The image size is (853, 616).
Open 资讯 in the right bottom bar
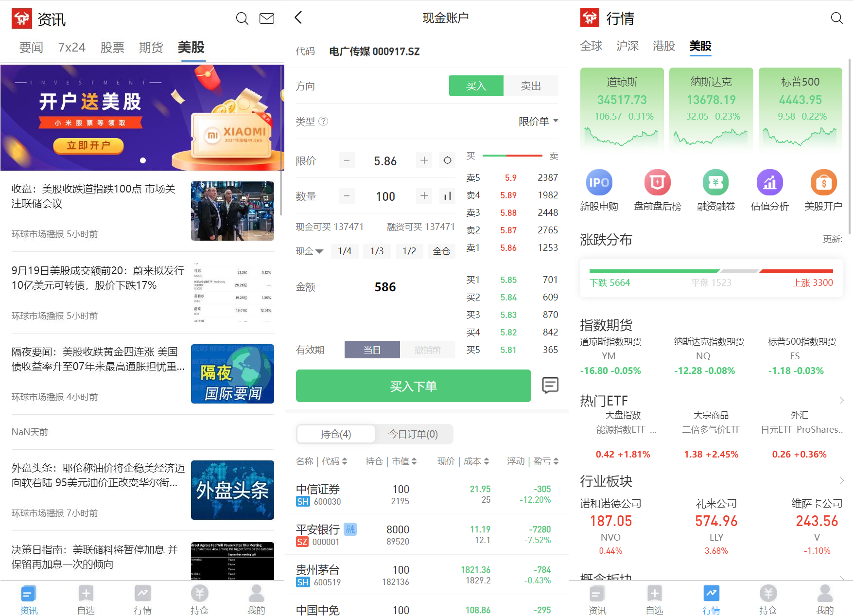click(x=597, y=600)
